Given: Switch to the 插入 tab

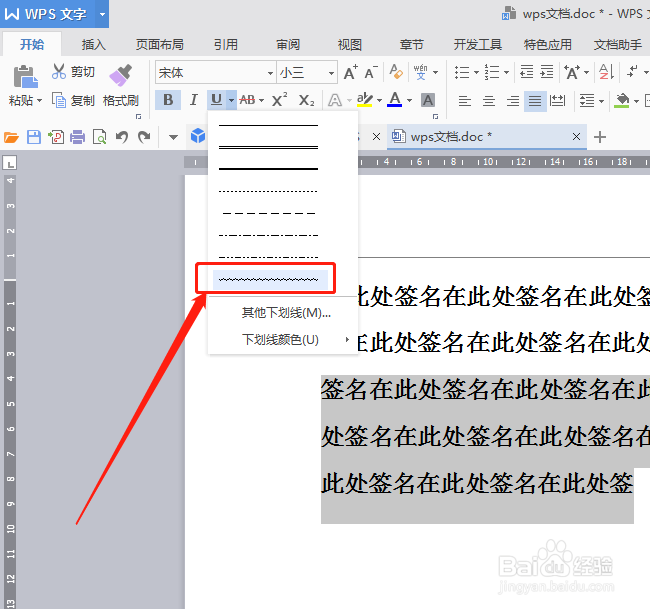Looking at the screenshot, I should [x=94, y=44].
